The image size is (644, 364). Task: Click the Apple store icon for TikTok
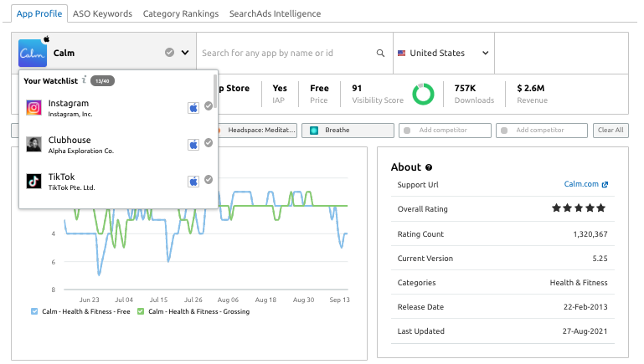coord(193,182)
